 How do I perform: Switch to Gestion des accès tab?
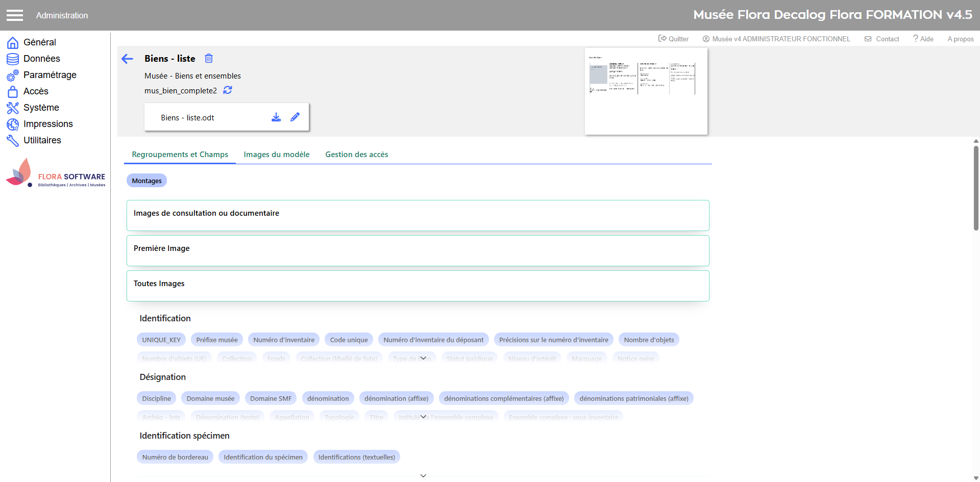pyautogui.click(x=356, y=155)
